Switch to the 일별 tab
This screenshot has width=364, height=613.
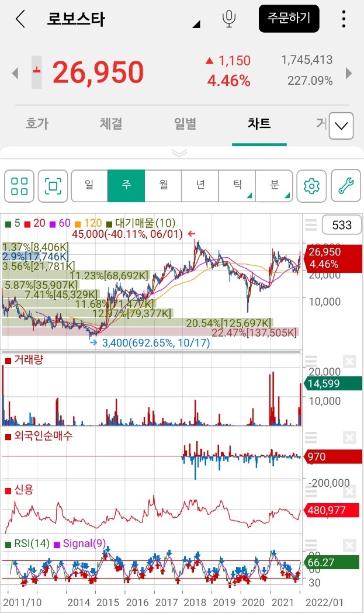[x=185, y=123]
